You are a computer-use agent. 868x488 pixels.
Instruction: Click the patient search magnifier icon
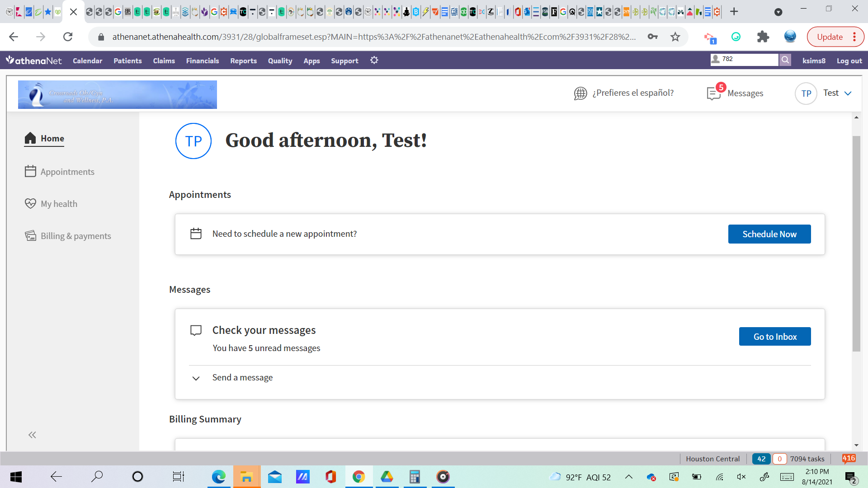click(x=785, y=60)
